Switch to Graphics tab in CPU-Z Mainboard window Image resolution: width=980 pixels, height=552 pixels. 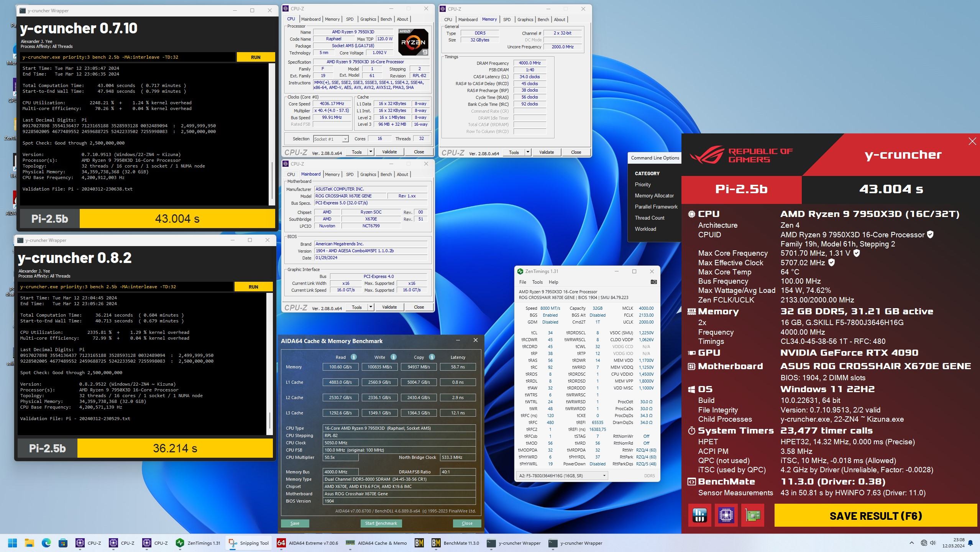tap(368, 174)
